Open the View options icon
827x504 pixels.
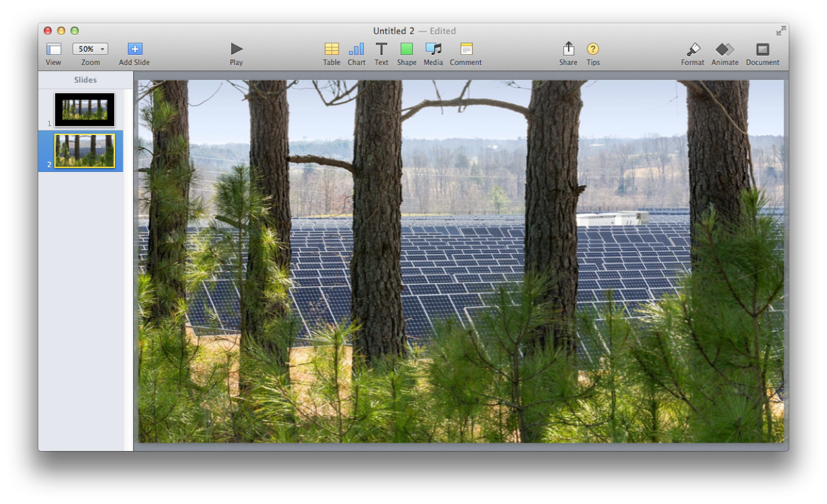click(x=54, y=49)
